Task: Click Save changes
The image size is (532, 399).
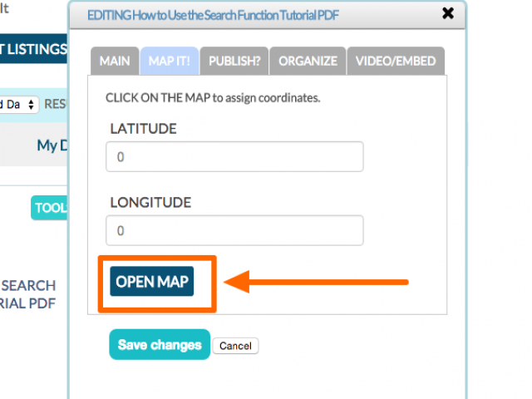Action: (160, 344)
